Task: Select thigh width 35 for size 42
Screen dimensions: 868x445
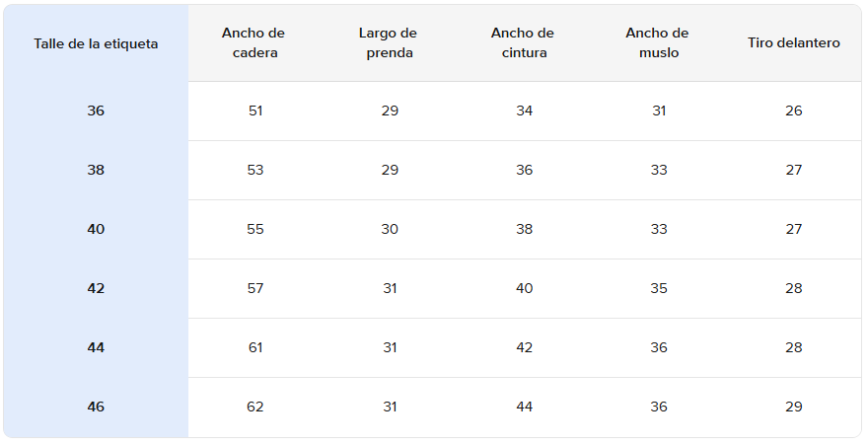Action: tap(658, 288)
